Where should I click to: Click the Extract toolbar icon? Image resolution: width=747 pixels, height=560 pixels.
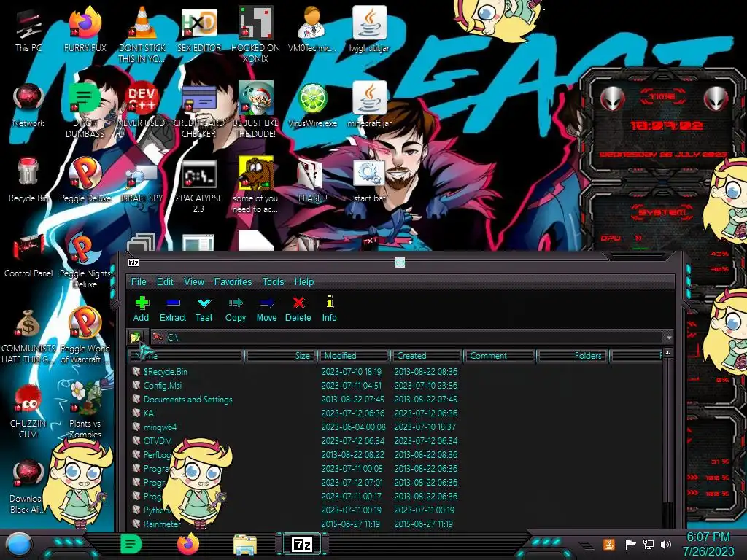[x=172, y=308]
